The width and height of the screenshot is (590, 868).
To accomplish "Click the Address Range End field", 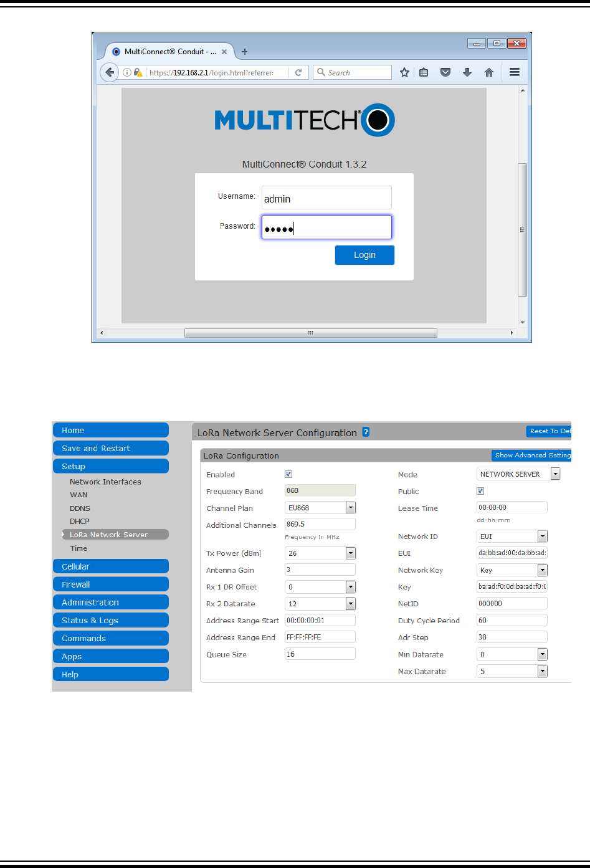I will point(320,637).
